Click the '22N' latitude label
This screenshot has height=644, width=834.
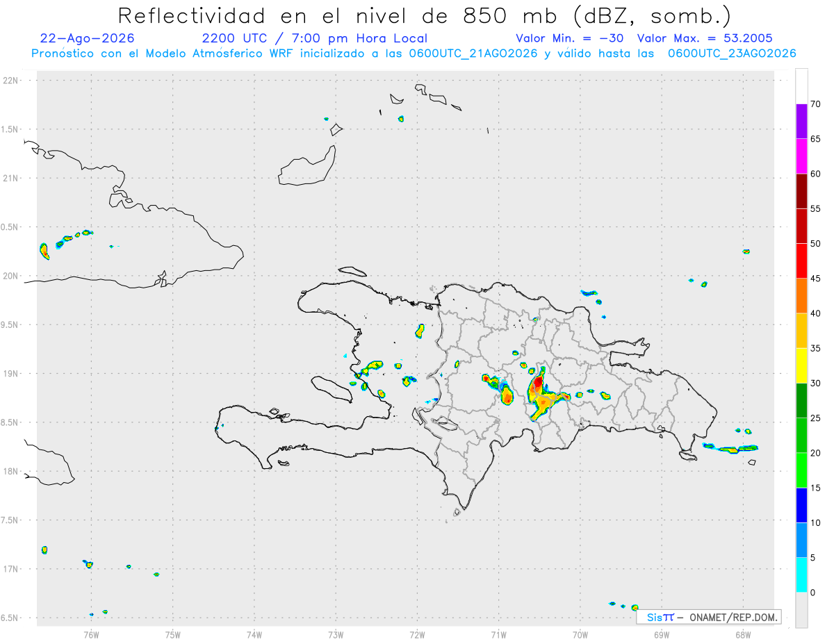tap(12, 81)
